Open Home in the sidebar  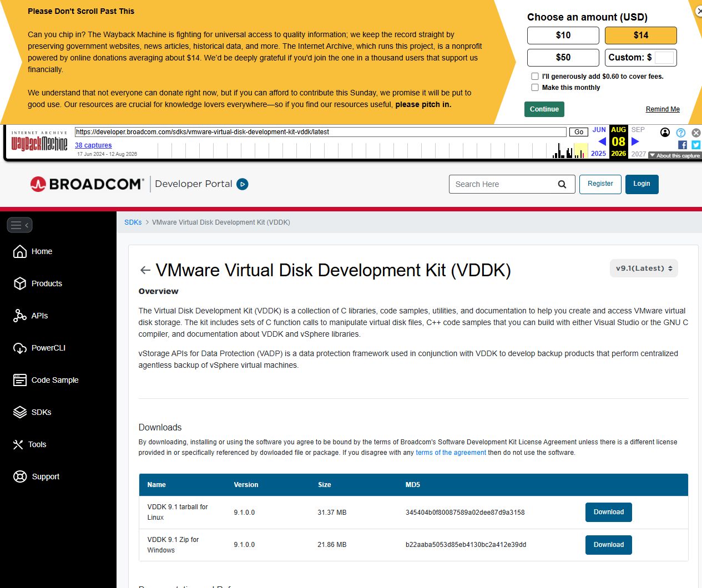click(x=42, y=251)
